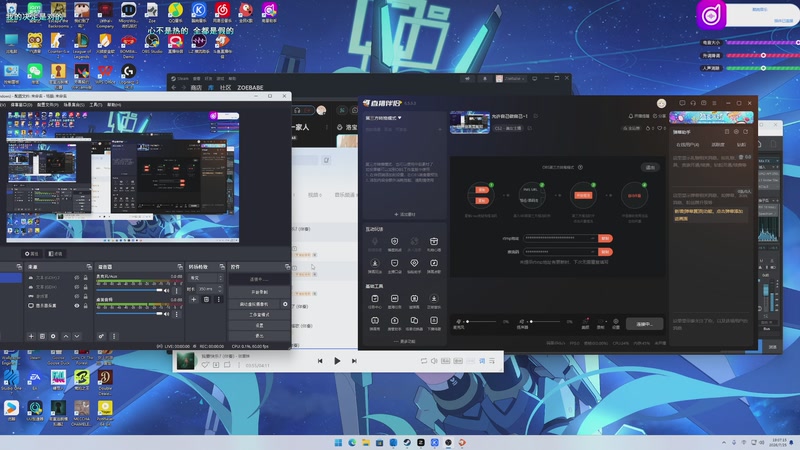Open 直播伴侣 hamburger menu icon
The image size is (800, 450).
714,103
